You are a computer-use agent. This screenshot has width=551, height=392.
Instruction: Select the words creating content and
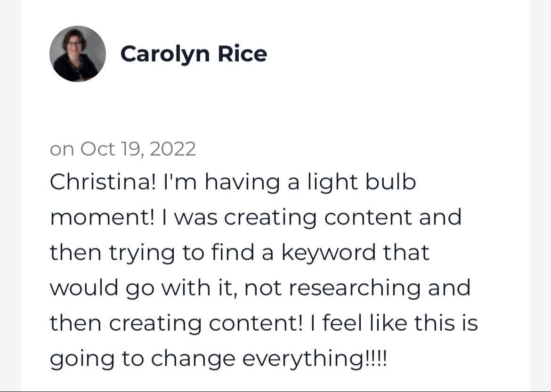point(343,218)
